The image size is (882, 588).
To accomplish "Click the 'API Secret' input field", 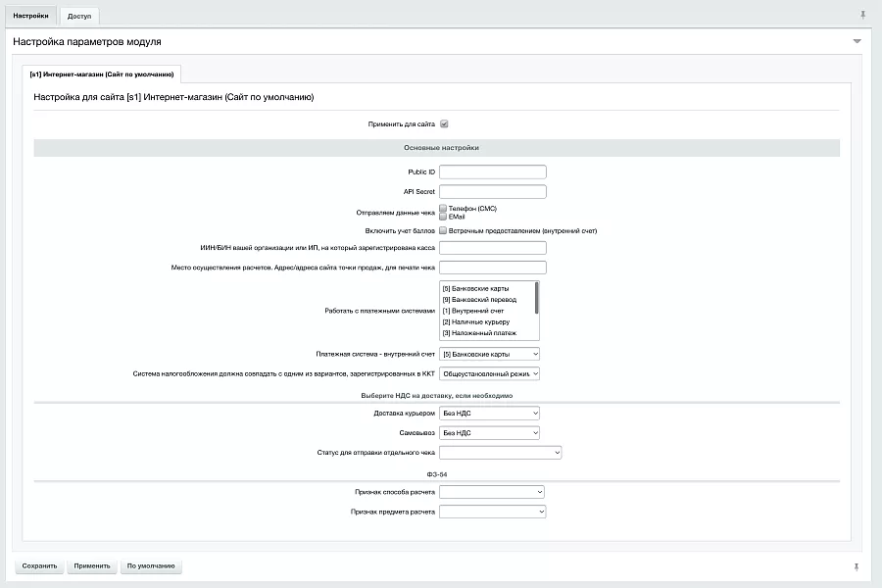I will [x=493, y=191].
